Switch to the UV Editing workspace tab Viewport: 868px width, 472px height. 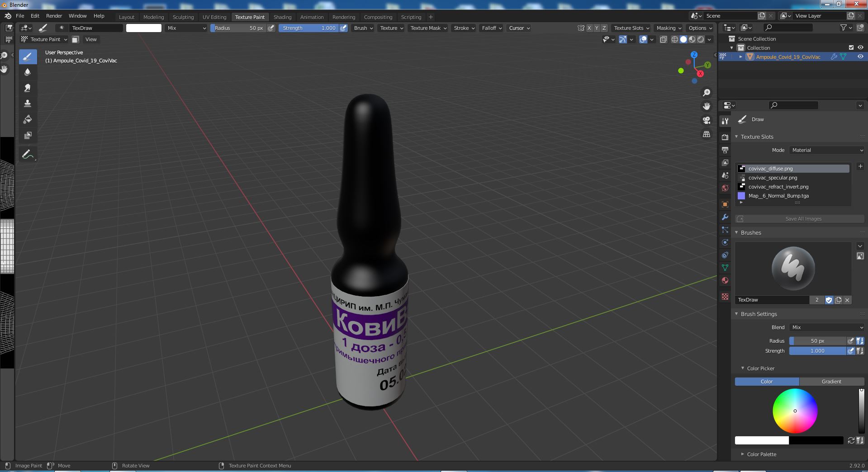(x=214, y=17)
